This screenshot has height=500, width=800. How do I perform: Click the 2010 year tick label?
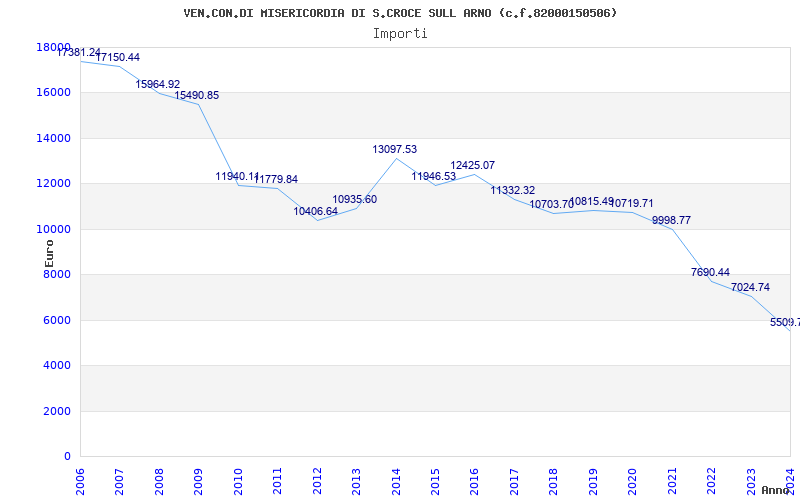[x=238, y=481]
